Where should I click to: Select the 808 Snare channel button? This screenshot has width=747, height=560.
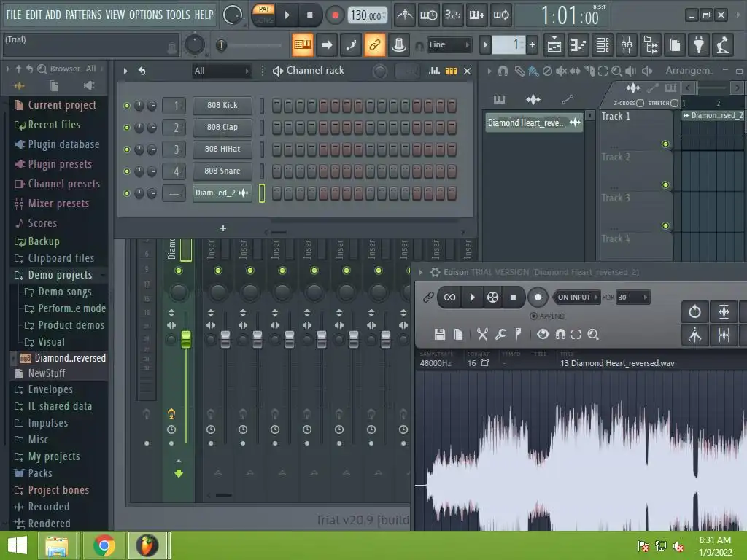[222, 171]
